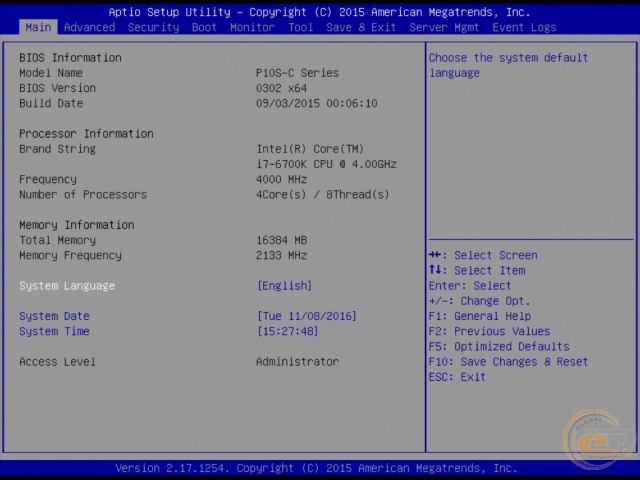Click the F10: Save Changes & Reset hint
The image size is (640, 480).
[508, 362]
